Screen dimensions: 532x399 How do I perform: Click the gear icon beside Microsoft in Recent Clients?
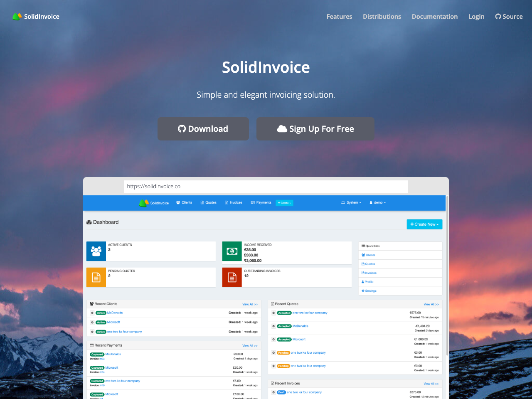92,323
